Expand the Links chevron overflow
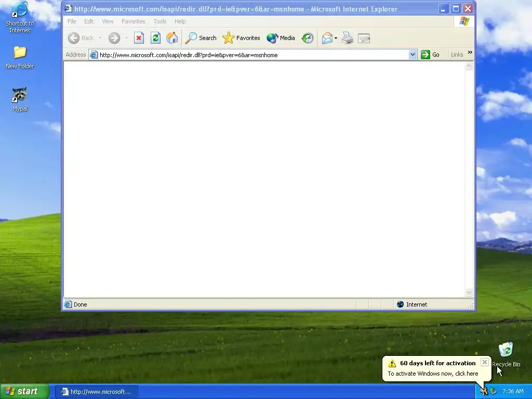Image resolution: width=532 pixels, height=399 pixels. pos(470,52)
